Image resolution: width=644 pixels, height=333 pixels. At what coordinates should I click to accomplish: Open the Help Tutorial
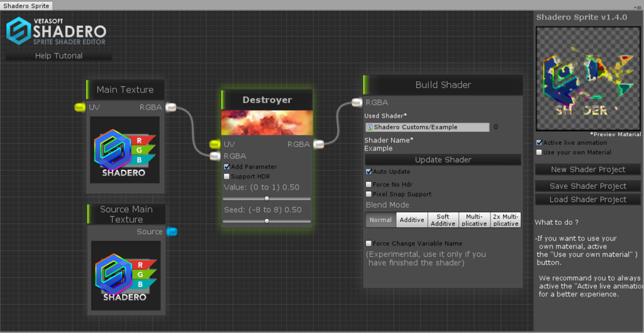58,55
